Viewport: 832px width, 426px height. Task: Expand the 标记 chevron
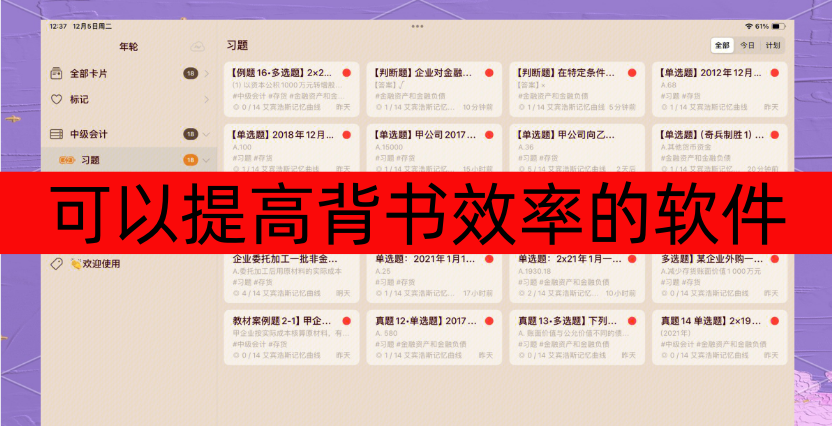tap(206, 99)
